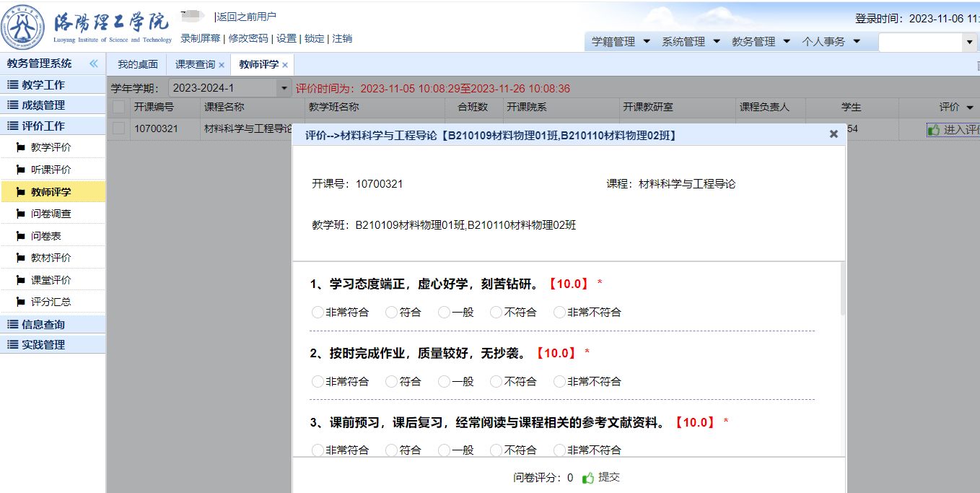This screenshot has width=980, height=493.
Task: Open the 学年学期 dropdown 2023-2024-1
Action: point(284,88)
